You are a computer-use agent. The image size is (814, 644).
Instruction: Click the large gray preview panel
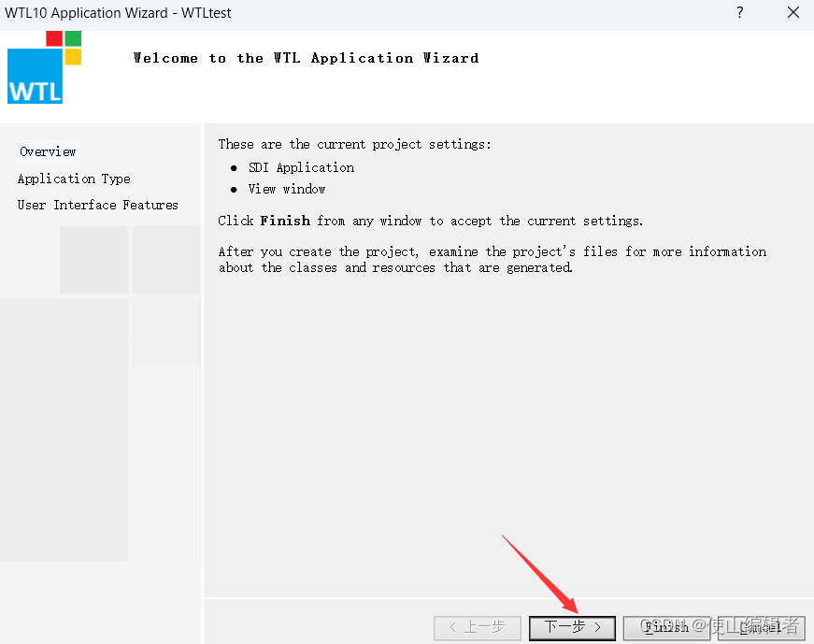64,430
